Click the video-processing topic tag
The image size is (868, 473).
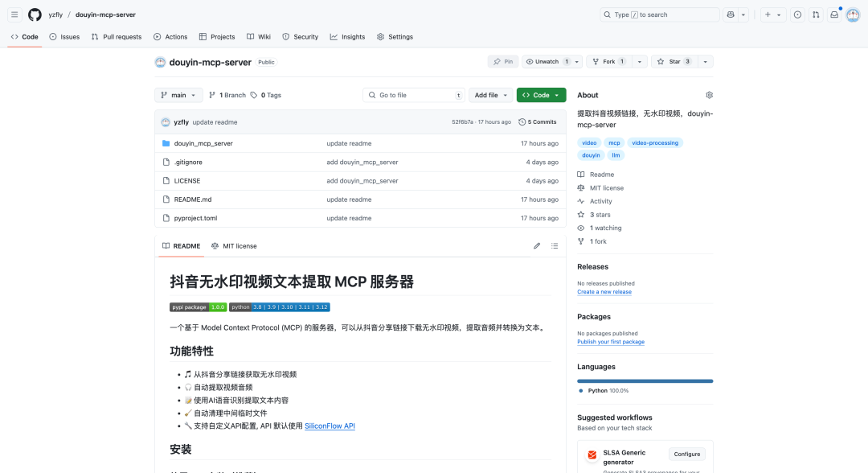tap(655, 143)
